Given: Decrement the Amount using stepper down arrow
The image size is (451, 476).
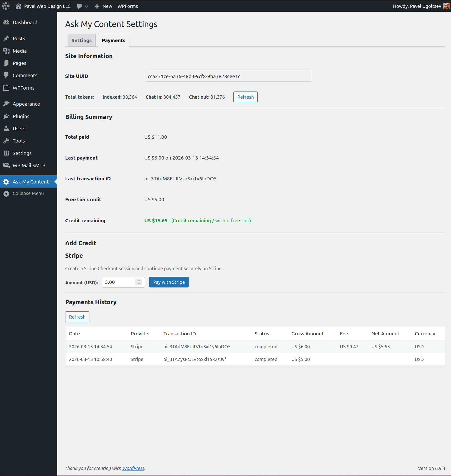Looking at the screenshot, I should [x=139, y=284].
